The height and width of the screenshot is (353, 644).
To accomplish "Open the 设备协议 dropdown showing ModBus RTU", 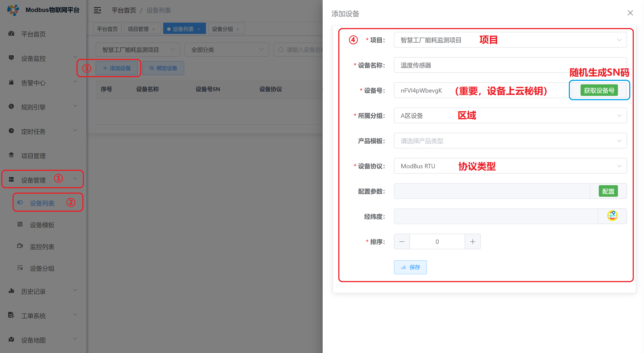I will tap(510, 166).
